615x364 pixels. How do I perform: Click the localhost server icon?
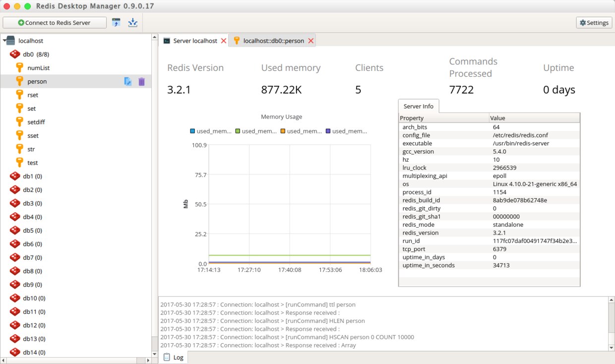point(10,41)
